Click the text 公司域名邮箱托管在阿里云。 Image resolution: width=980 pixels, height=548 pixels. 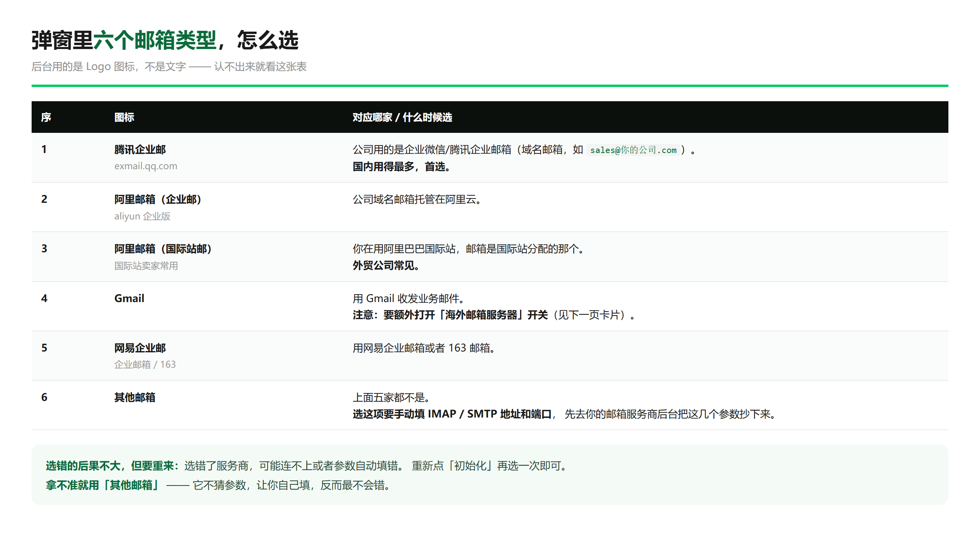418,199
